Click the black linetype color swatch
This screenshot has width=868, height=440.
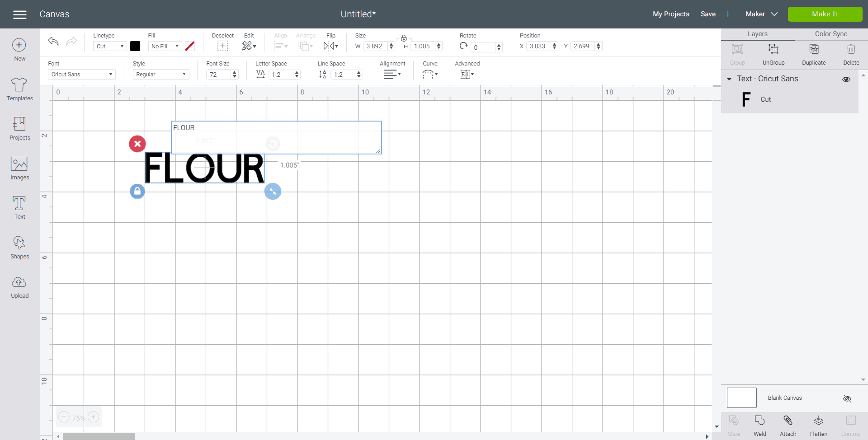click(x=135, y=46)
